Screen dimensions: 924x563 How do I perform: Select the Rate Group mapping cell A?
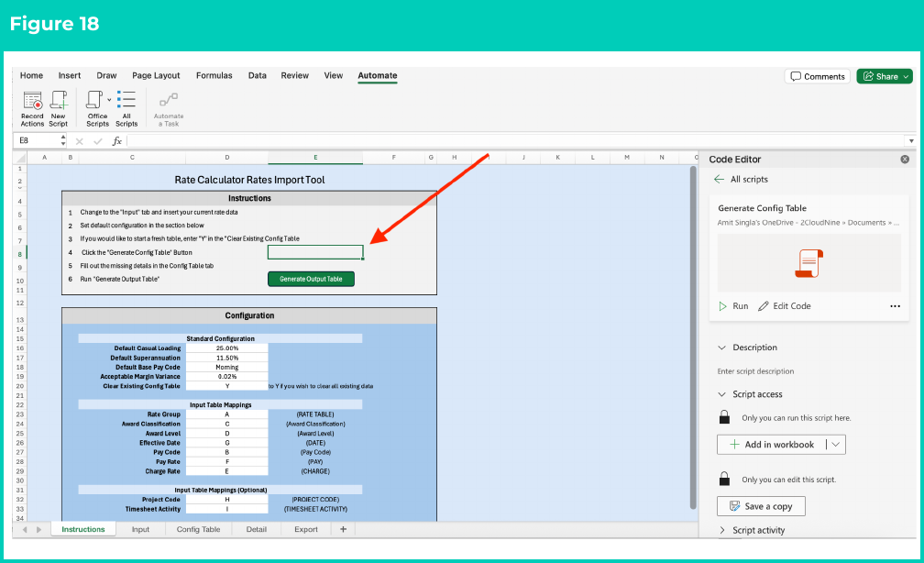(x=227, y=414)
